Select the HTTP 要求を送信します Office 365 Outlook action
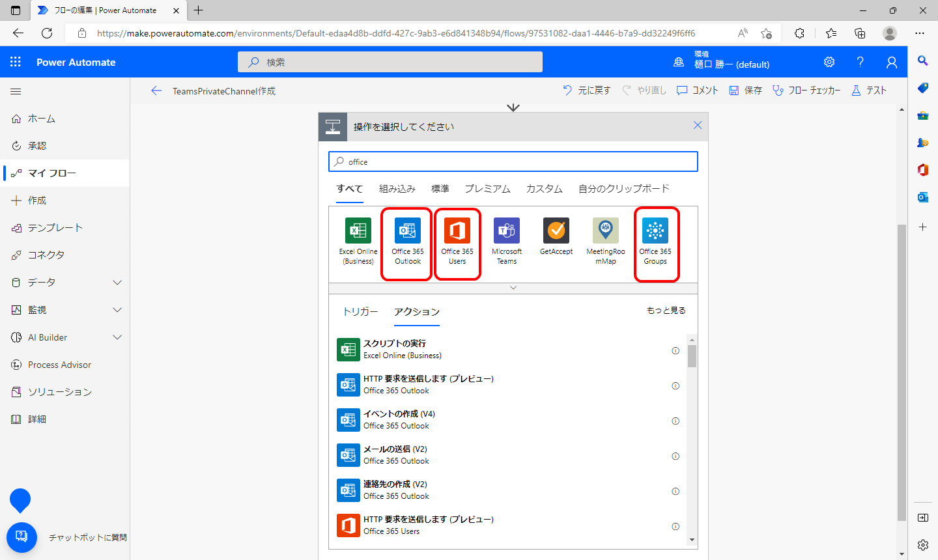The height and width of the screenshot is (560, 938). 508,384
